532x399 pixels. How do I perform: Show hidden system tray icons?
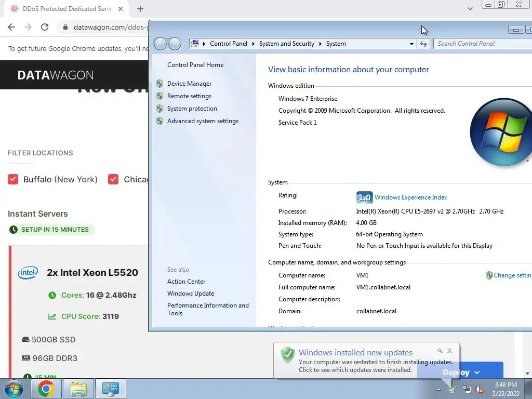point(438,390)
